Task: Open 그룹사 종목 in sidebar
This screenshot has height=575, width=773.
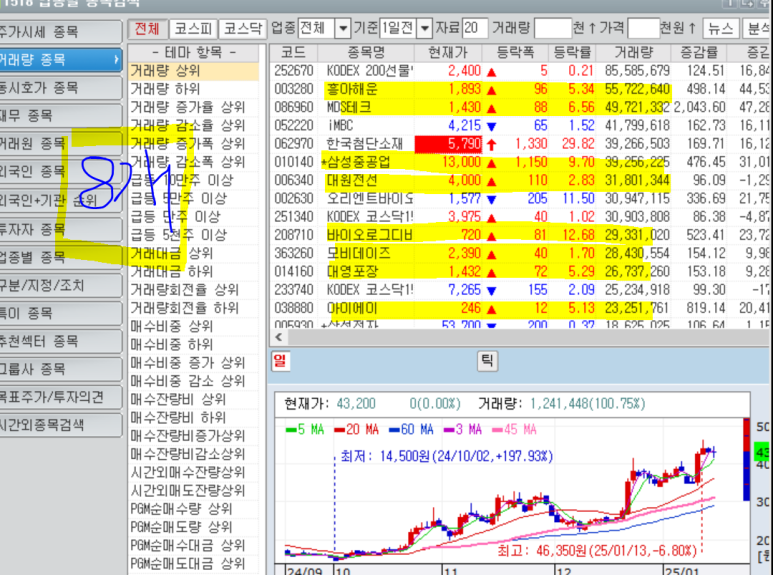Action: coord(60,369)
